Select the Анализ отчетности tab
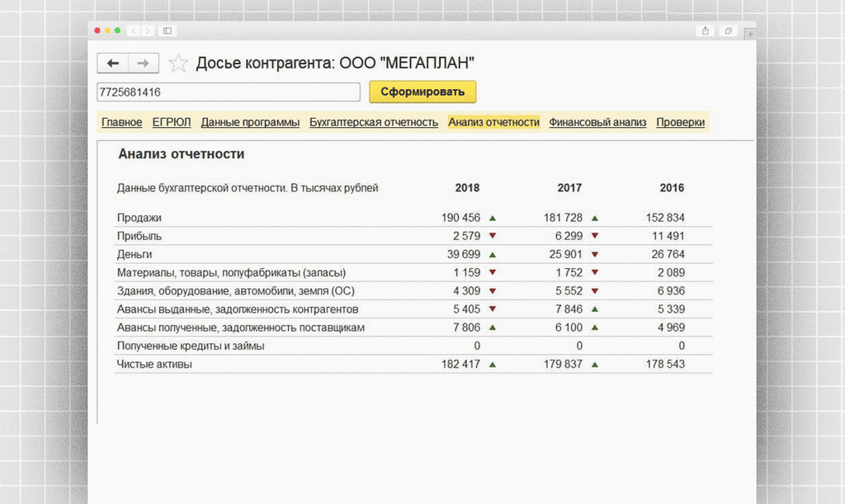 [493, 122]
